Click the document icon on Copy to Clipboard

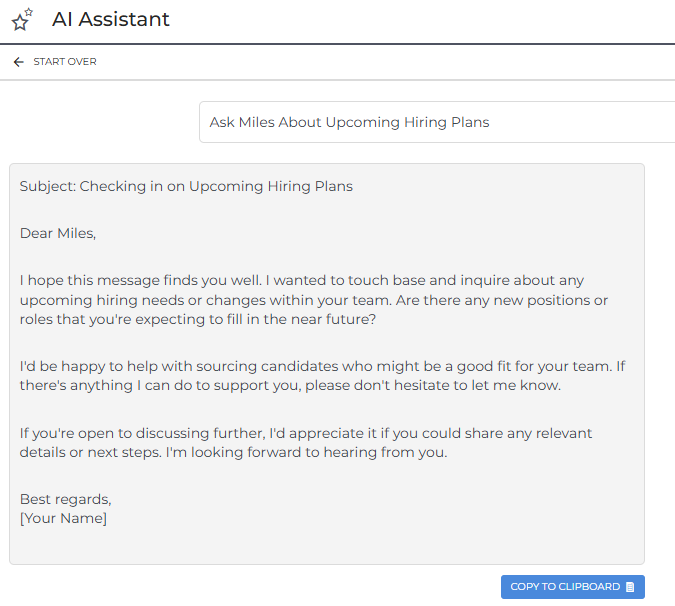(x=629, y=587)
